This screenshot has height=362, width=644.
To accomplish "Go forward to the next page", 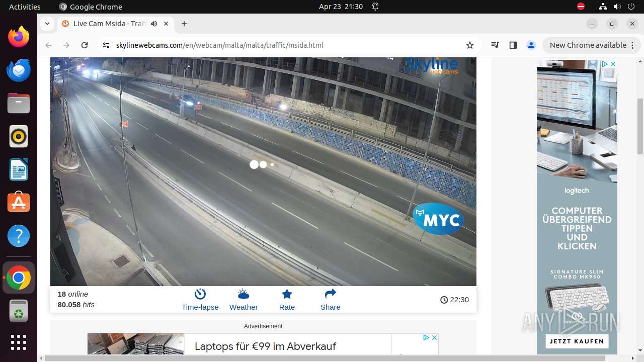I will [66, 45].
